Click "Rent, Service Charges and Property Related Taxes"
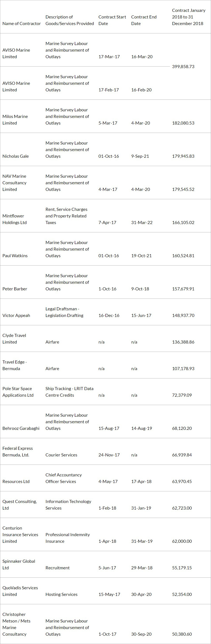This screenshot has width=211, height=644. coord(66,216)
